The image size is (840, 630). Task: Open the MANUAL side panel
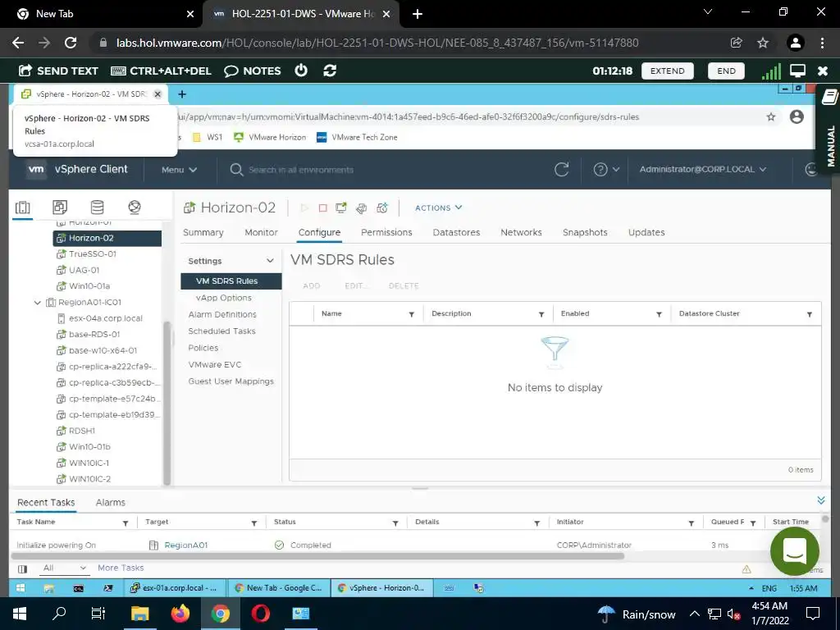coord(829,129)
